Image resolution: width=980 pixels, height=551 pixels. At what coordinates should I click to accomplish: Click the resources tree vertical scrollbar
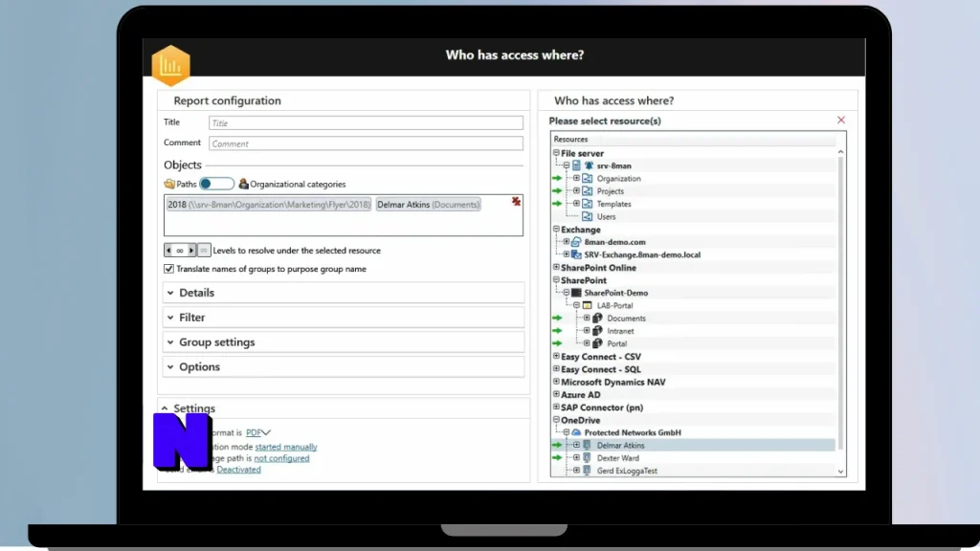pos(840,303)
